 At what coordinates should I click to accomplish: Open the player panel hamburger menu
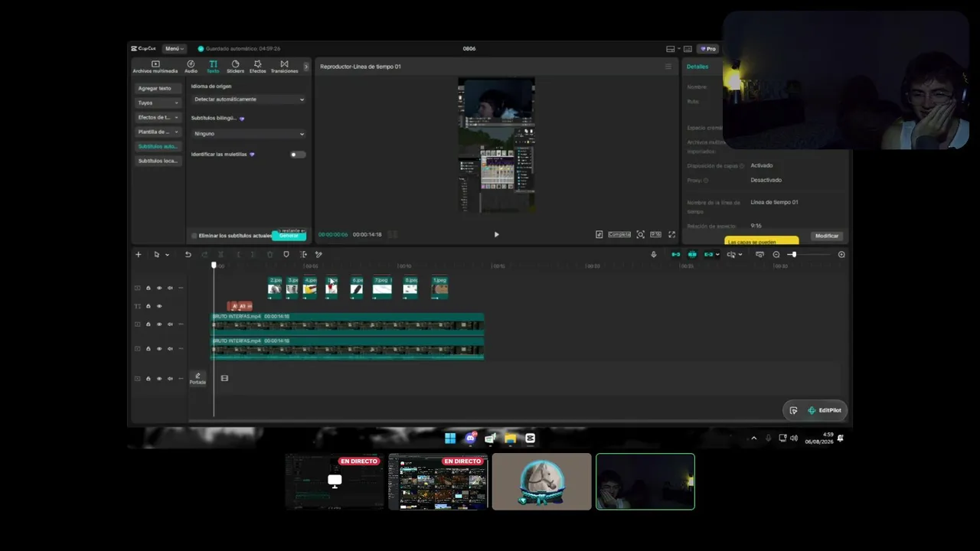[x=668, y=67]
